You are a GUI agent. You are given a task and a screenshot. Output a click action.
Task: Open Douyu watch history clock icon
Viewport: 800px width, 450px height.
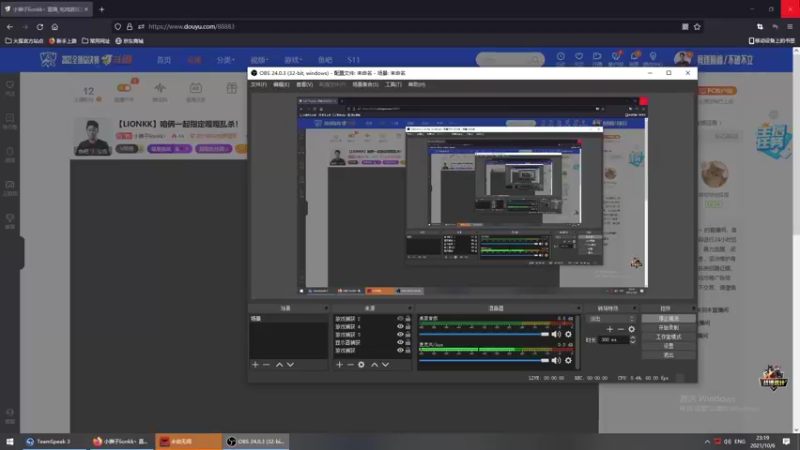(x=561, y=57)
